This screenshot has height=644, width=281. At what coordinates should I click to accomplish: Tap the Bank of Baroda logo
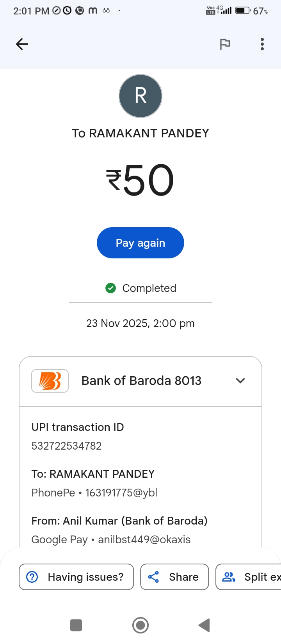[50, 381]
